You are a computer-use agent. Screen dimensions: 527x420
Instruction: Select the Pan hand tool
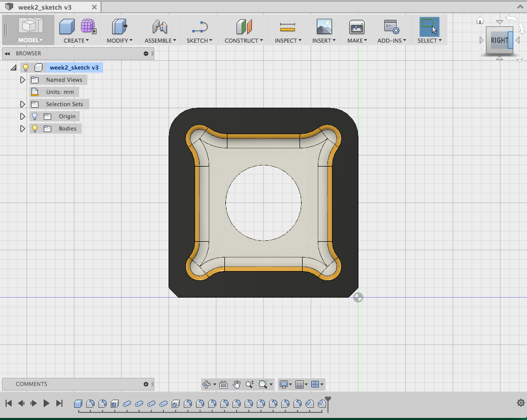(237, 384)
